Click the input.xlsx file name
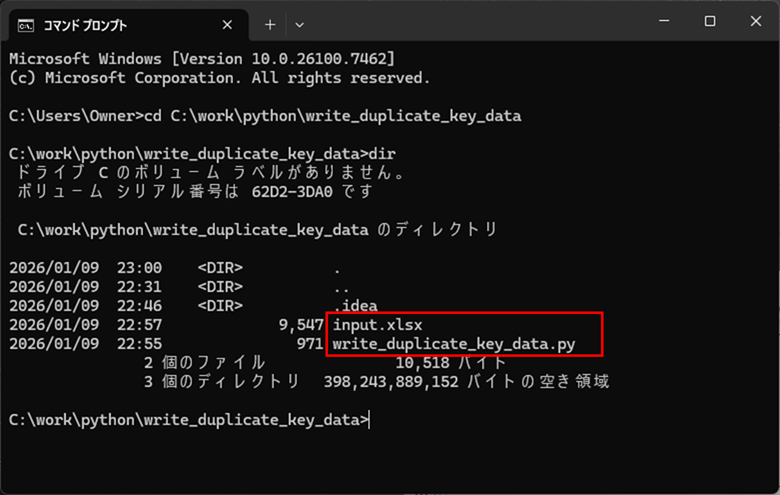 click(x=380, y=325)
